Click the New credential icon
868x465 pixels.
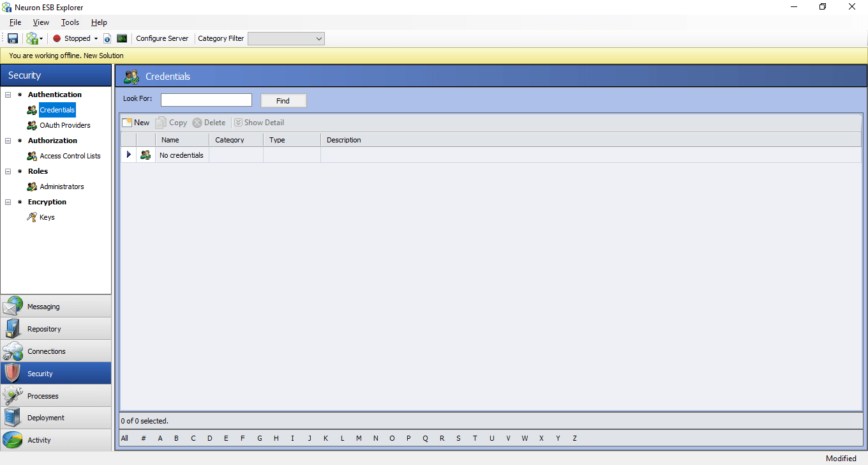(127, 123)
